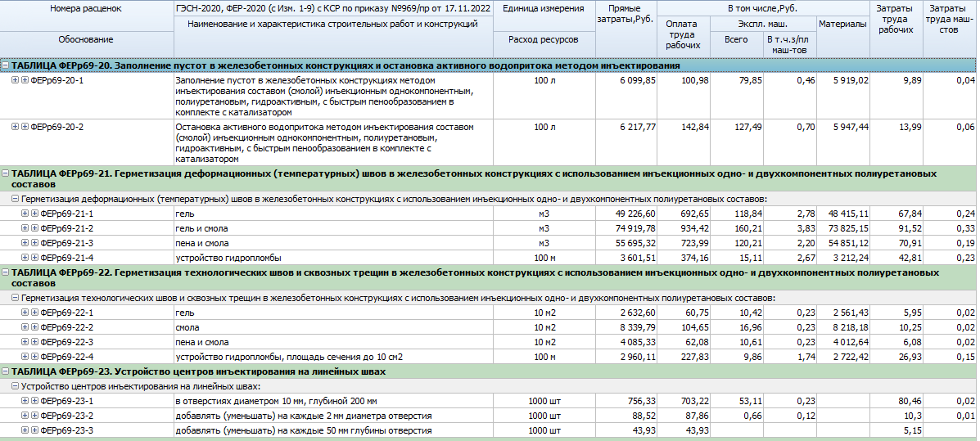Image resolution: width=980 pixels, height=441 pixels.
Task: Expand the leftmost plus box of ФЕРр69-22-2
Action: pos(25,327)
